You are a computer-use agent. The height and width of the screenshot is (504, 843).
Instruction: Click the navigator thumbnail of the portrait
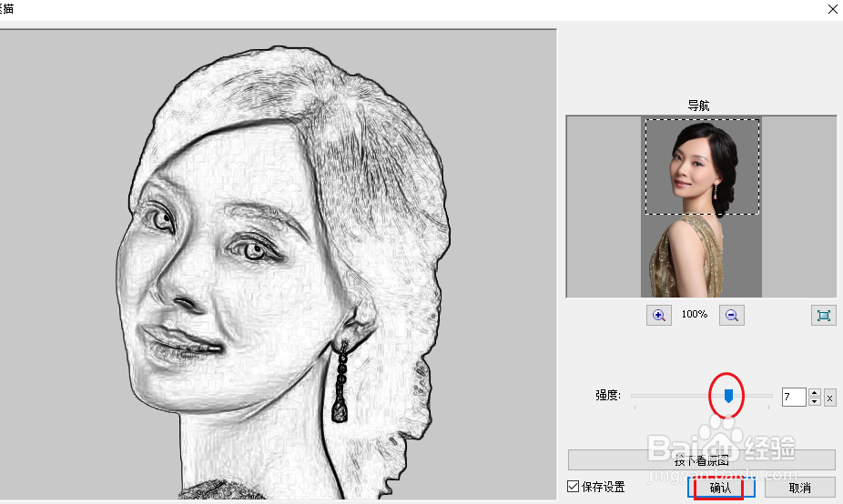point(701,207)
